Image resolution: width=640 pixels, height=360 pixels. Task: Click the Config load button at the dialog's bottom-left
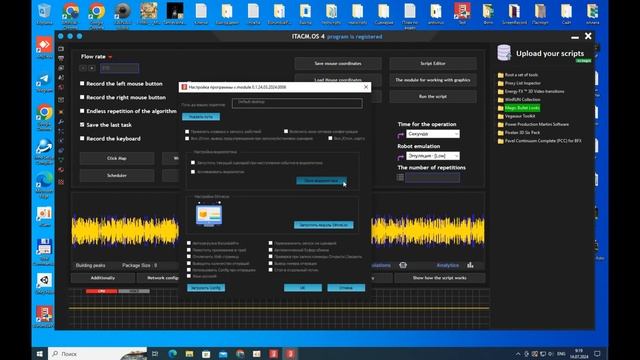[x=206, y=288]
